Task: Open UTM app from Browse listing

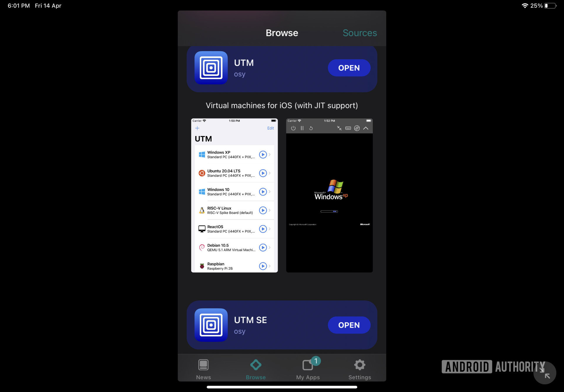Action: [x=348, y=68]
